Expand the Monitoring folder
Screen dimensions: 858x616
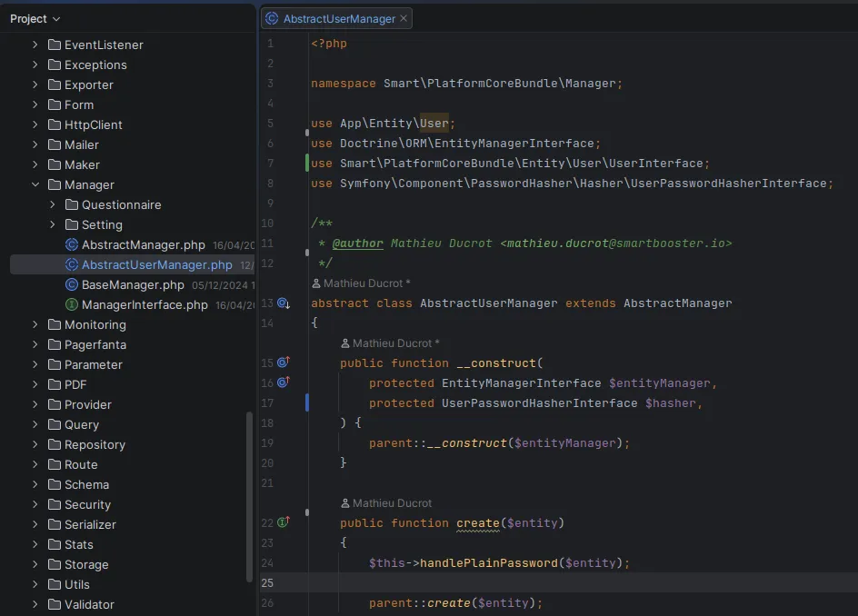coord(35,324)
